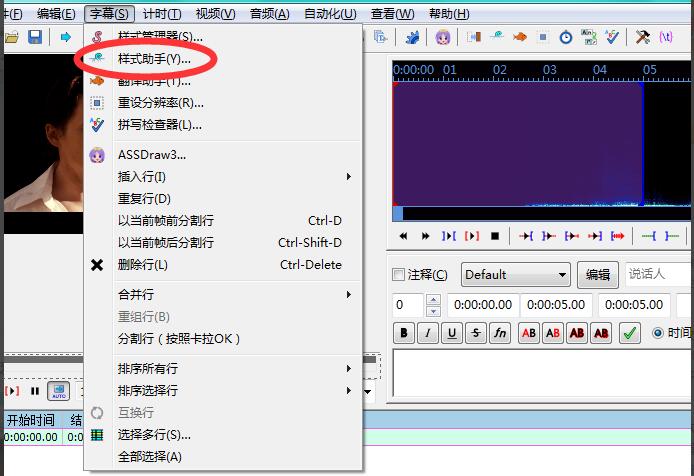Open the 自动化(U) menu

(x=330, y=14)
